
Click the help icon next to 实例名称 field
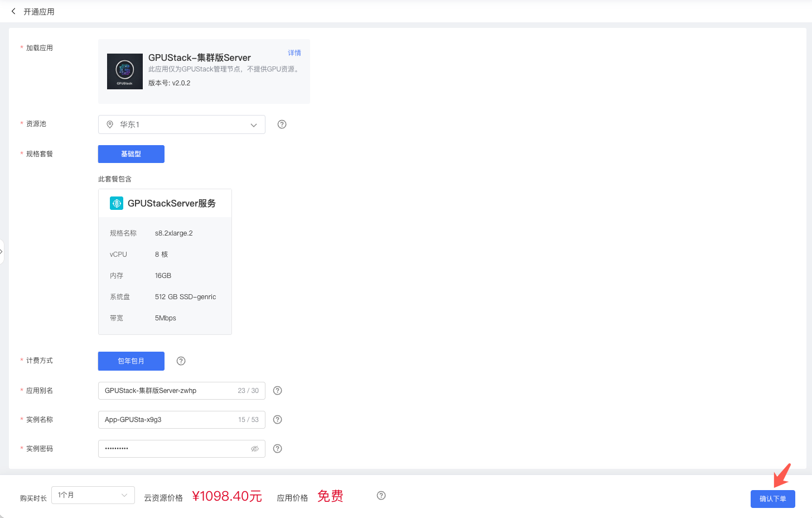278,420
